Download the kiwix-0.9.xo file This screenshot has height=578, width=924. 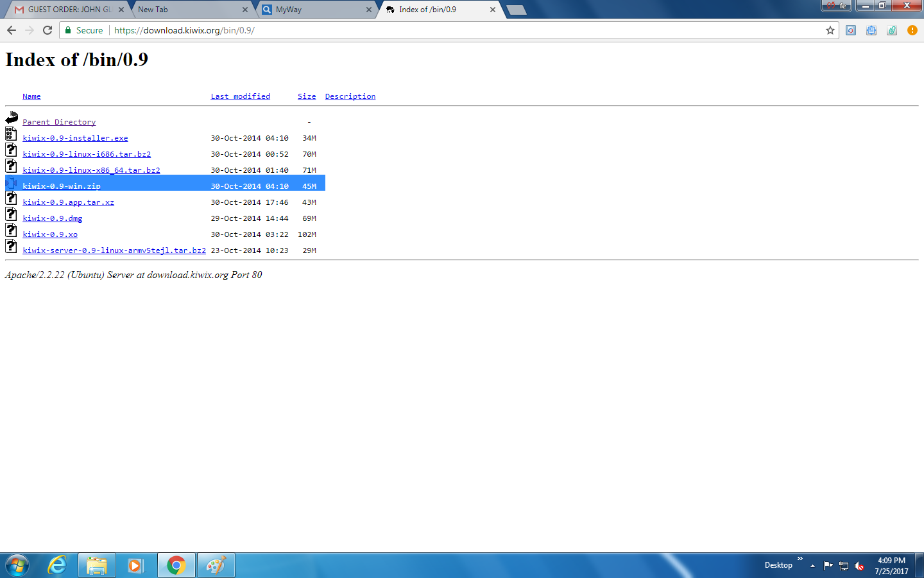click(50, 234)
